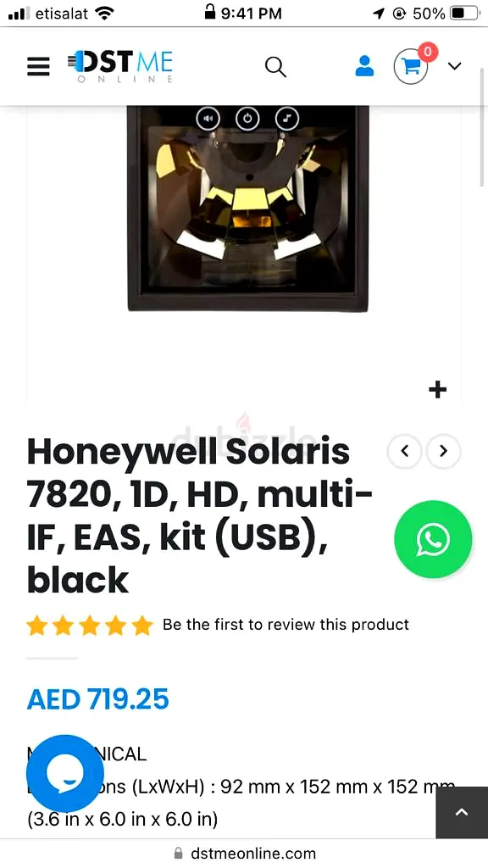Open the search magnifier icon
The height and width of the screenshot is (868, 488).
(x=275, y=67)
